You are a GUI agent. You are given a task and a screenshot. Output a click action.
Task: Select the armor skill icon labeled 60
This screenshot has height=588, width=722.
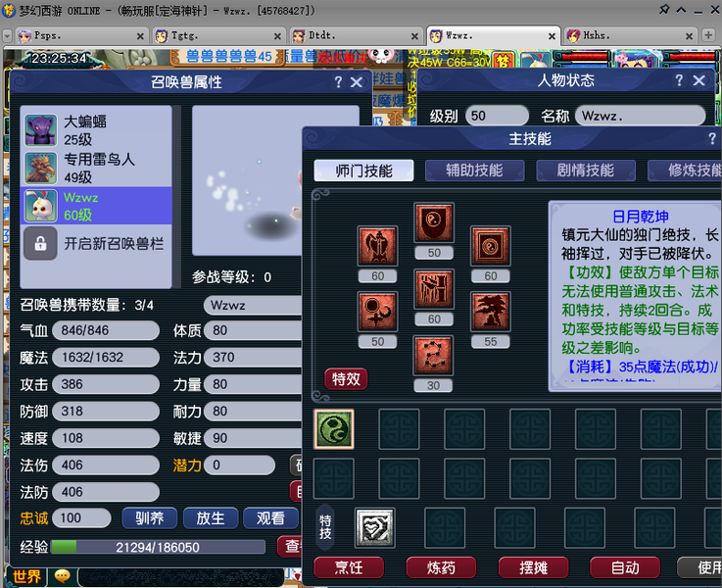click(377, 246)
